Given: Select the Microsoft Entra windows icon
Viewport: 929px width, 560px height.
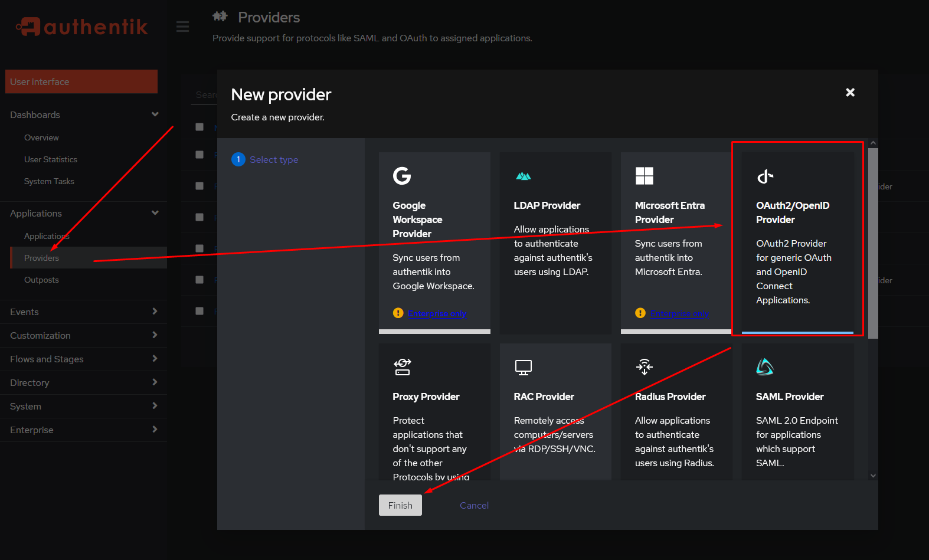Looking at the screenshot, I should (645, 176).
